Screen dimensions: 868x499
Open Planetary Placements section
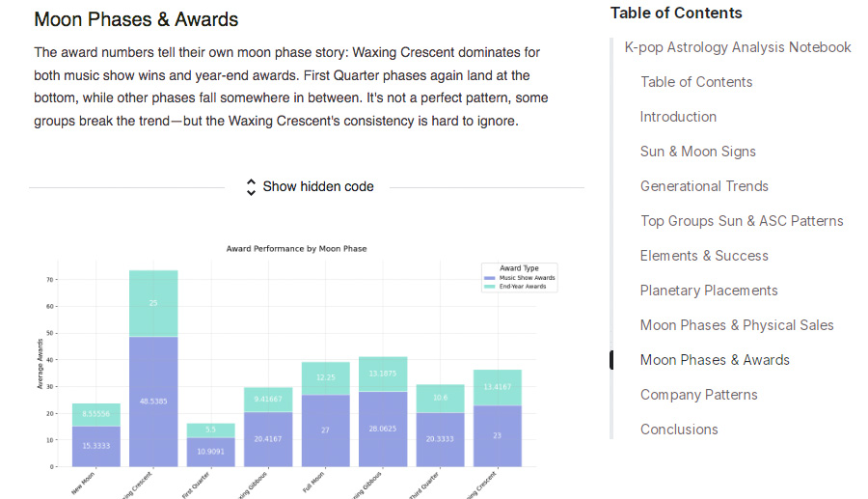pyautogui.click(x=709, y=291)
